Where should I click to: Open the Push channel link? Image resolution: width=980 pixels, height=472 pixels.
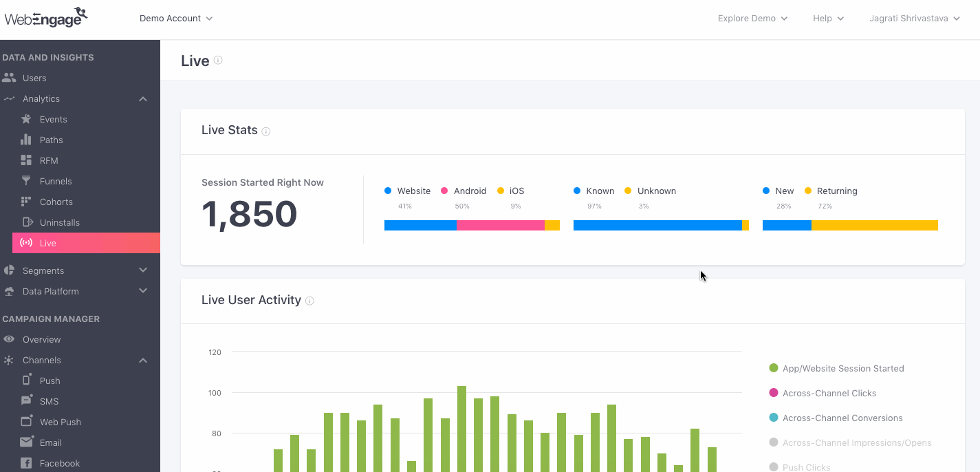point(50,380)
